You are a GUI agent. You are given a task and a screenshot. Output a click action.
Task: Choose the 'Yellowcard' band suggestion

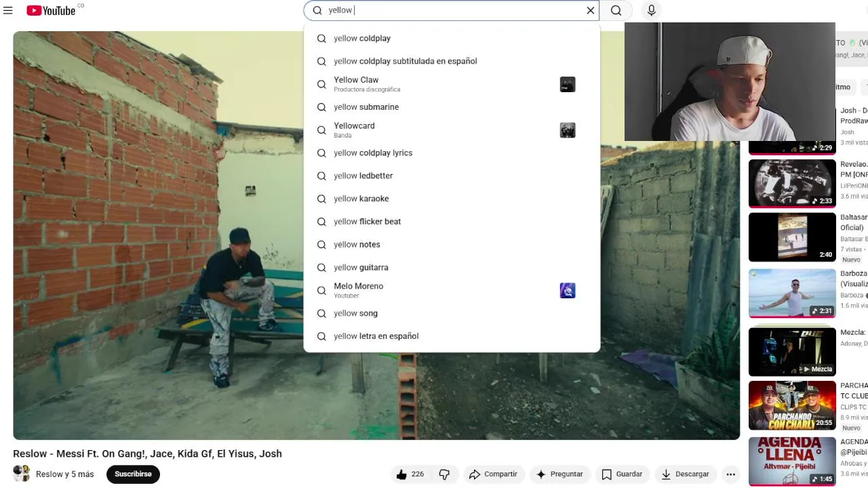452,130
